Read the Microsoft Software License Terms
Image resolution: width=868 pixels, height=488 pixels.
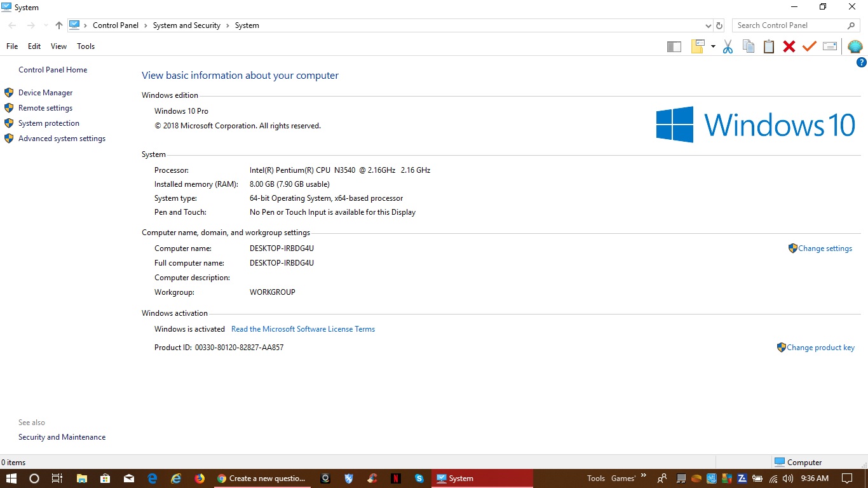(303, 329)
